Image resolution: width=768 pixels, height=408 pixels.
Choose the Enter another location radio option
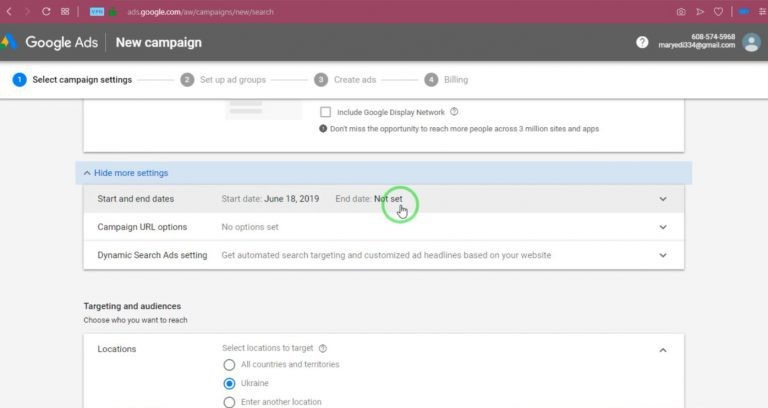pos(229,402)
